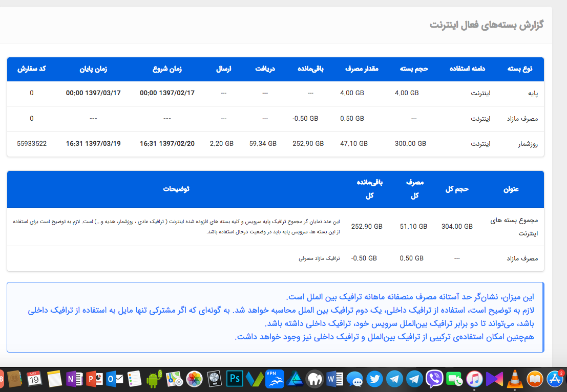Open Photoshop from the dock
The width and height of the screenshot is (567, 392).
point(234,379)
